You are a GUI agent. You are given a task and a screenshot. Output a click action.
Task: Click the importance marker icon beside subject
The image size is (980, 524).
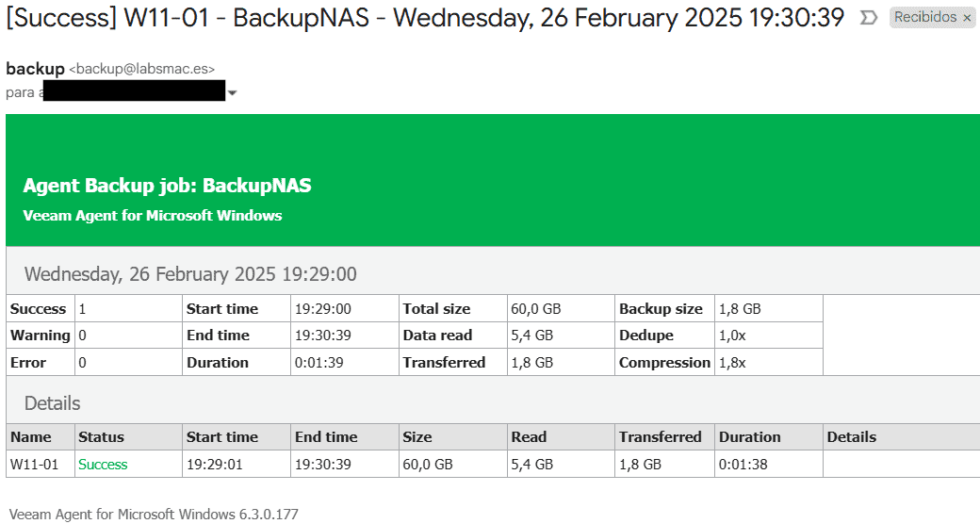[869, 18]
